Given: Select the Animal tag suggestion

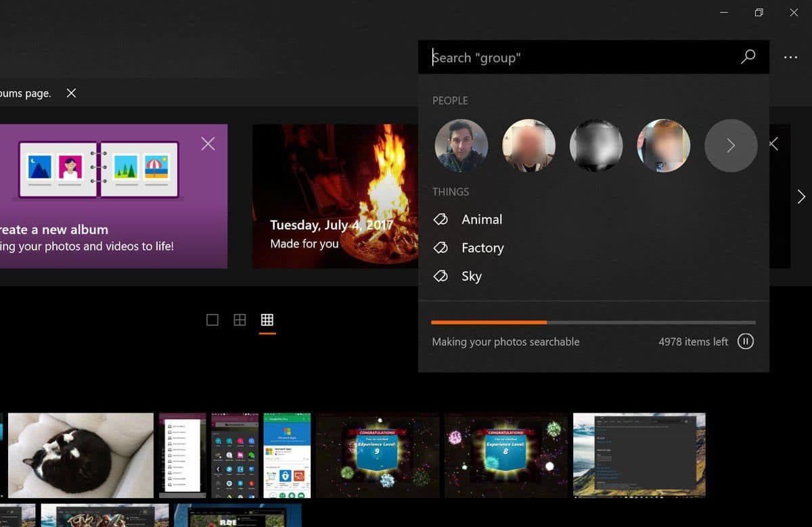Looking at the screenshot, I should (x=481, y=219).
